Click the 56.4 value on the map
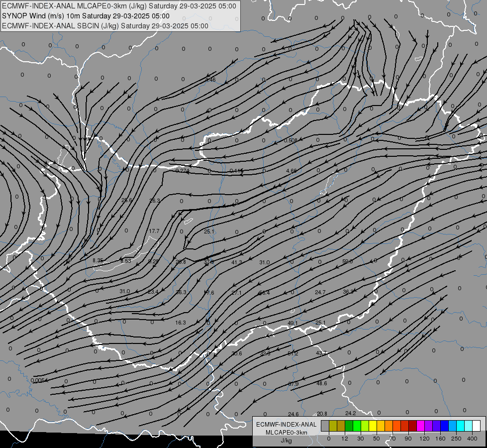The image size is (487, 448). point(264,293)
